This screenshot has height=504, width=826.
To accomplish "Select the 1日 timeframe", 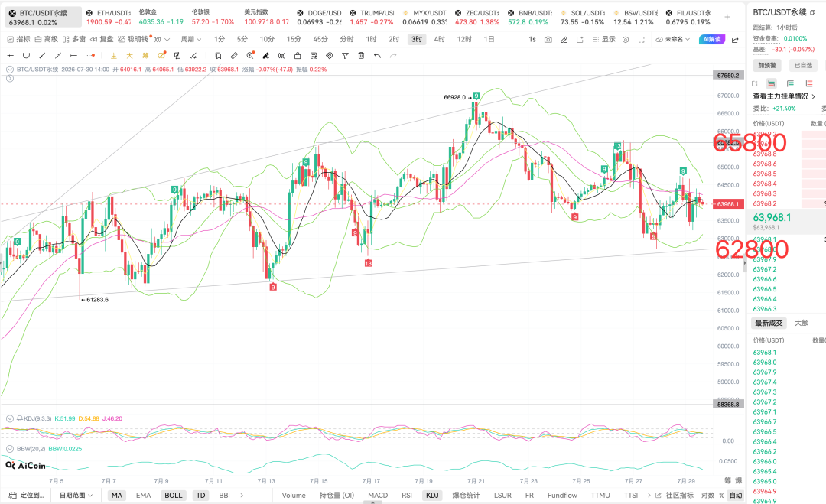I will (489, 40).
